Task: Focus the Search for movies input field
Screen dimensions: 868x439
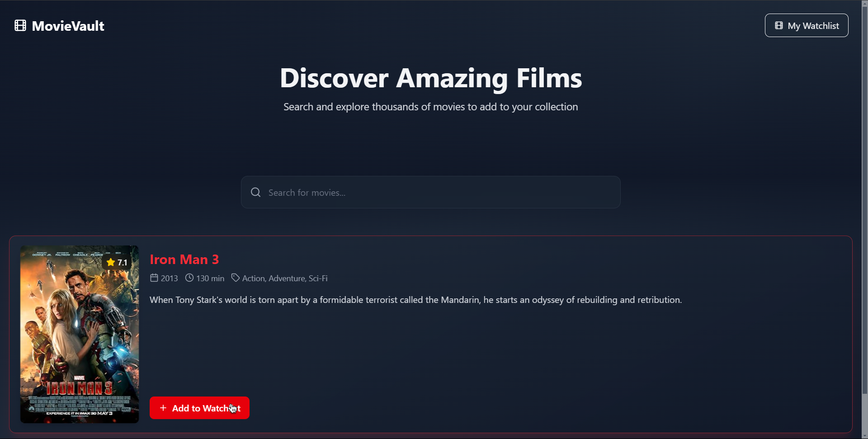Action: [430, 192]
